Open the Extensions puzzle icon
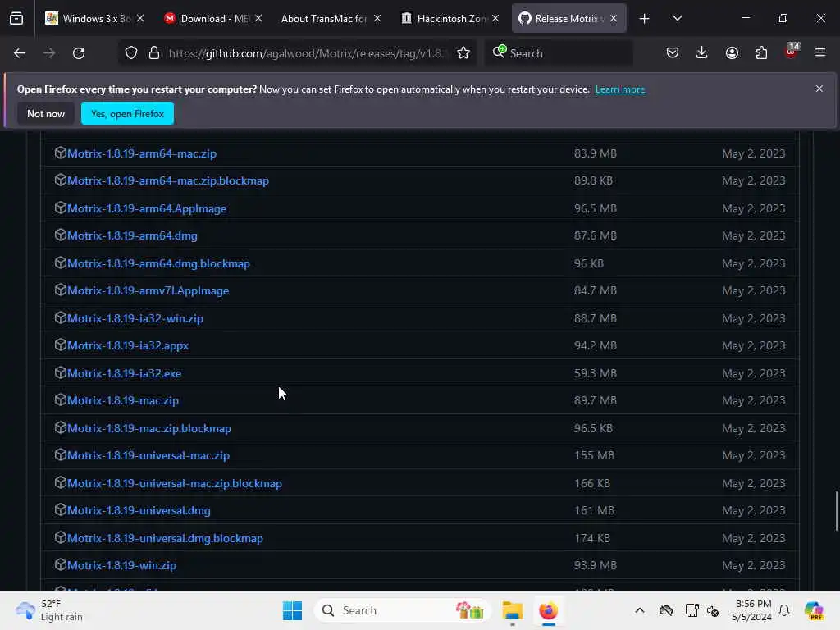This screenshot has height=630, width=840. coord(761,53)
